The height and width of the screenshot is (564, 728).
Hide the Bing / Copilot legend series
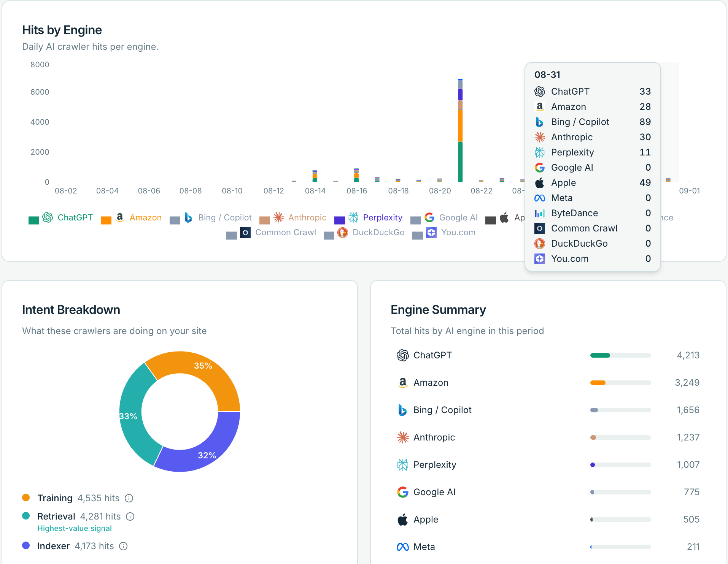(x=211, y=218)
